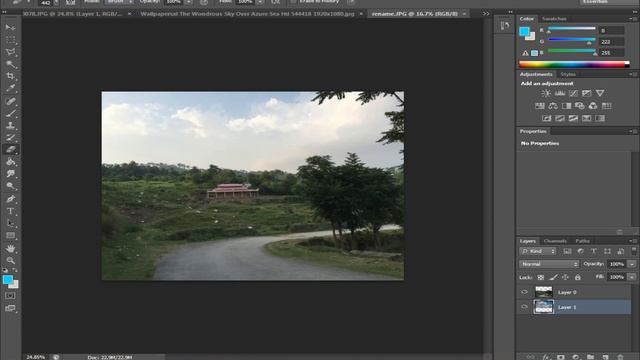The height and width of the screenshot is (360, 640).
Task: Toggle lock position
Action: coord(565,277)
